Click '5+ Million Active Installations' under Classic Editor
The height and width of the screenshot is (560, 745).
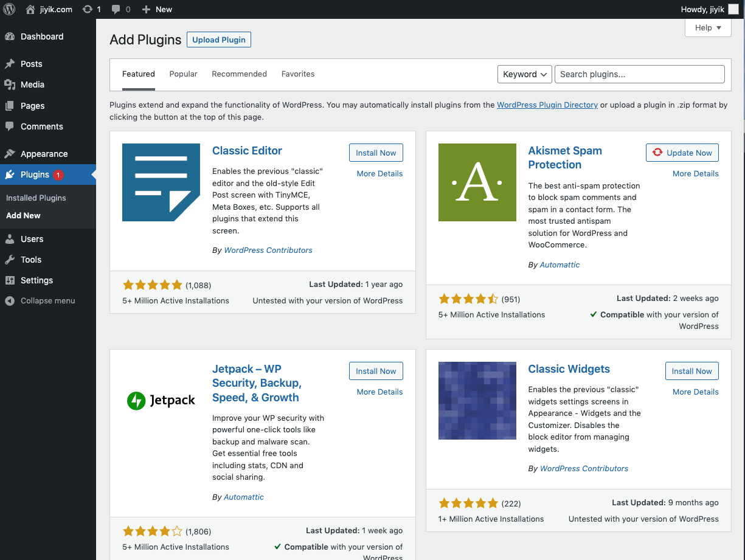coord(176,300)
